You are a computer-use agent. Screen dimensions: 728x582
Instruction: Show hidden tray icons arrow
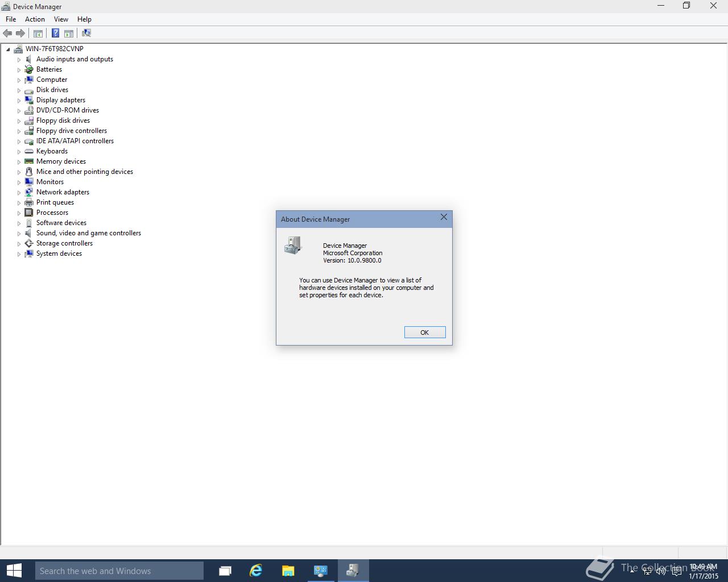632,571
